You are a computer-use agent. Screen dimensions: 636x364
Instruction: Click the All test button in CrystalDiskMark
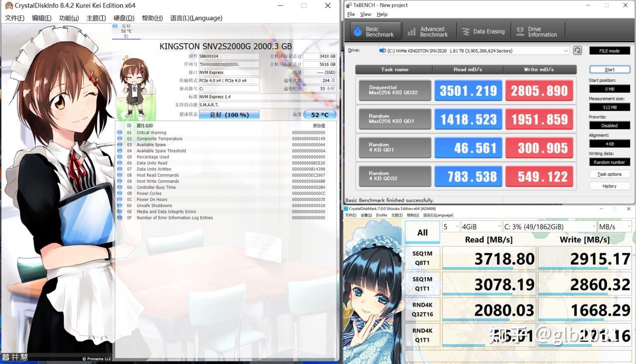pos(422,231)
